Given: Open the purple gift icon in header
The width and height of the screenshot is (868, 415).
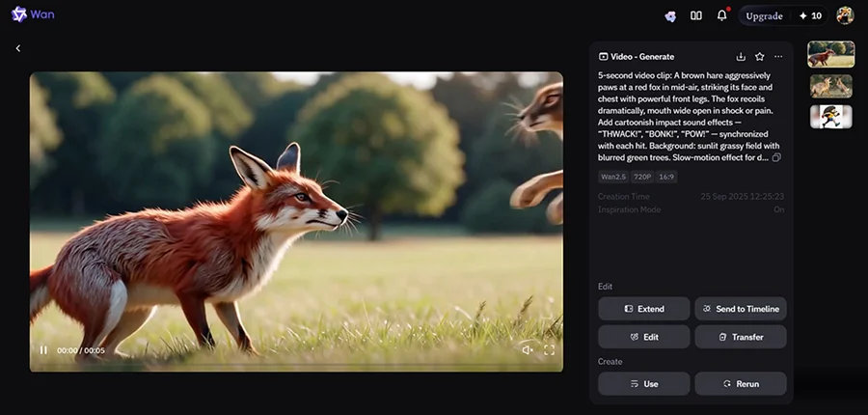Looking at the screenshot, I should pyautogui.click(x=670, y=16).
